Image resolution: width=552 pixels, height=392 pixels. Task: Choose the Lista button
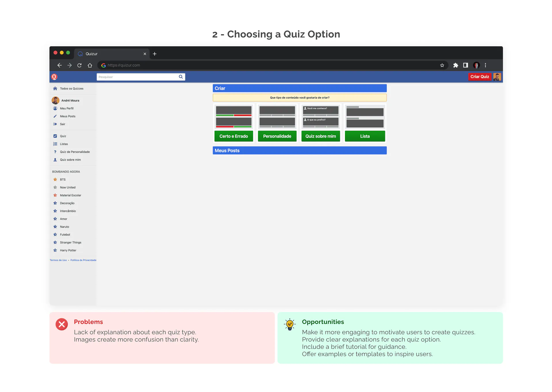pyautogui.click(x=365, y=136)
